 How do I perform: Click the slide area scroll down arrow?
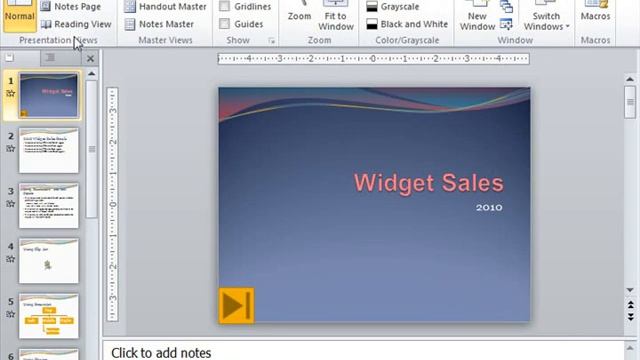coord(630,290)
